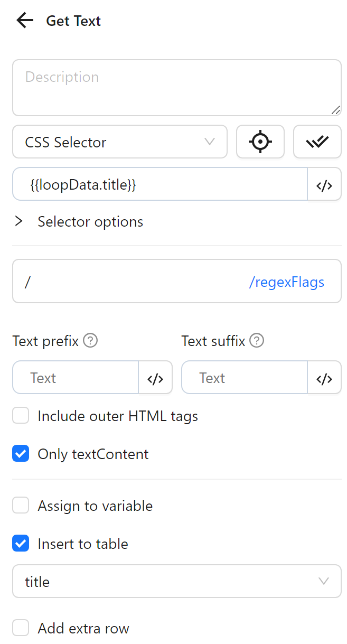347x644 pixels.
Task: Click the loopData.title selector field
Action: [158, 184]
